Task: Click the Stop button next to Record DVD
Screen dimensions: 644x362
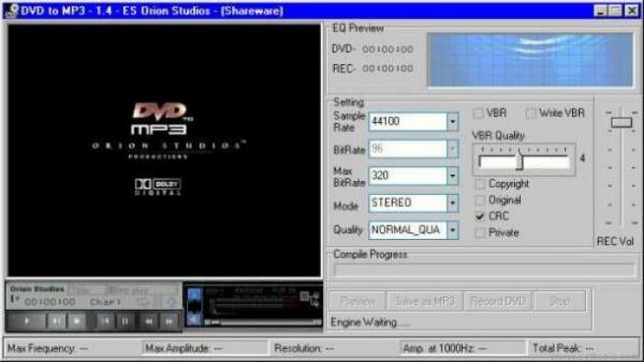Action: [x=559, y=301]
